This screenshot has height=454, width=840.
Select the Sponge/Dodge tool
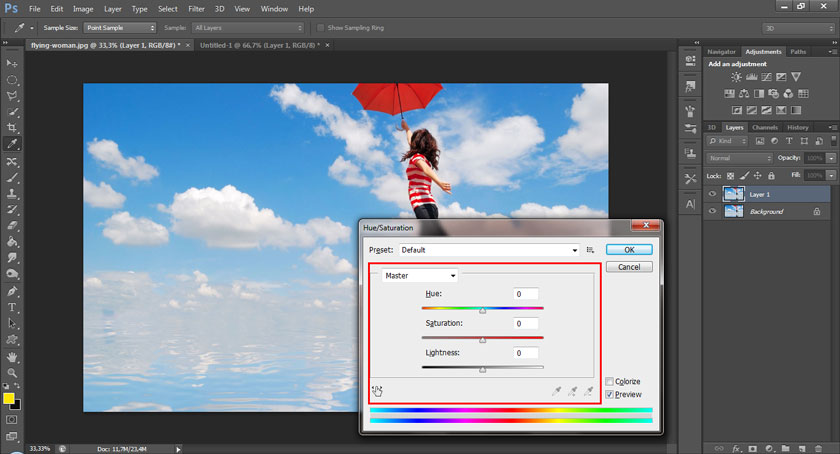coord(12,274)
